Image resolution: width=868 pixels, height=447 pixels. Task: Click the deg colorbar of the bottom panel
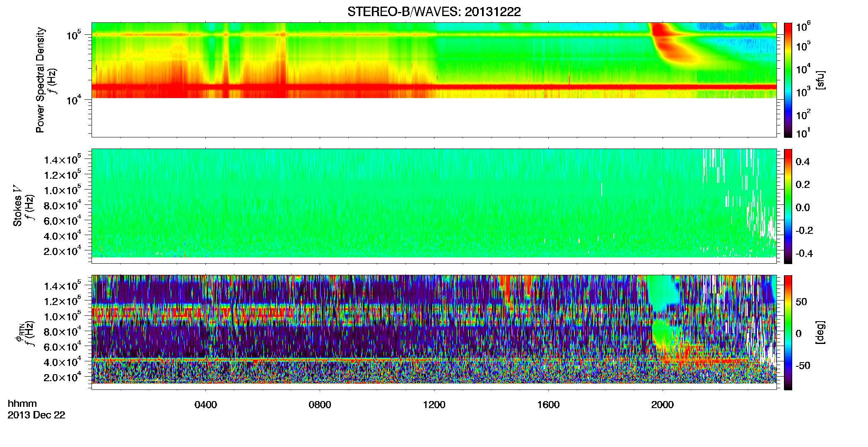[788, 332]
